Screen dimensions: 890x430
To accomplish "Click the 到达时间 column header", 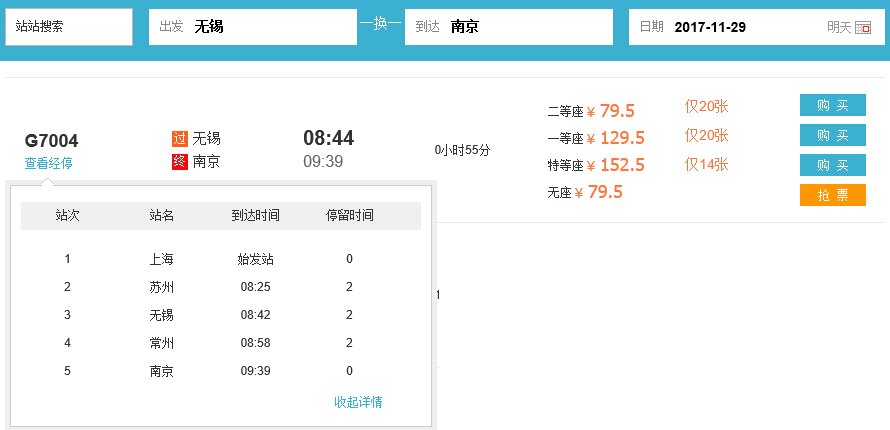I will [x=255, y=216].
